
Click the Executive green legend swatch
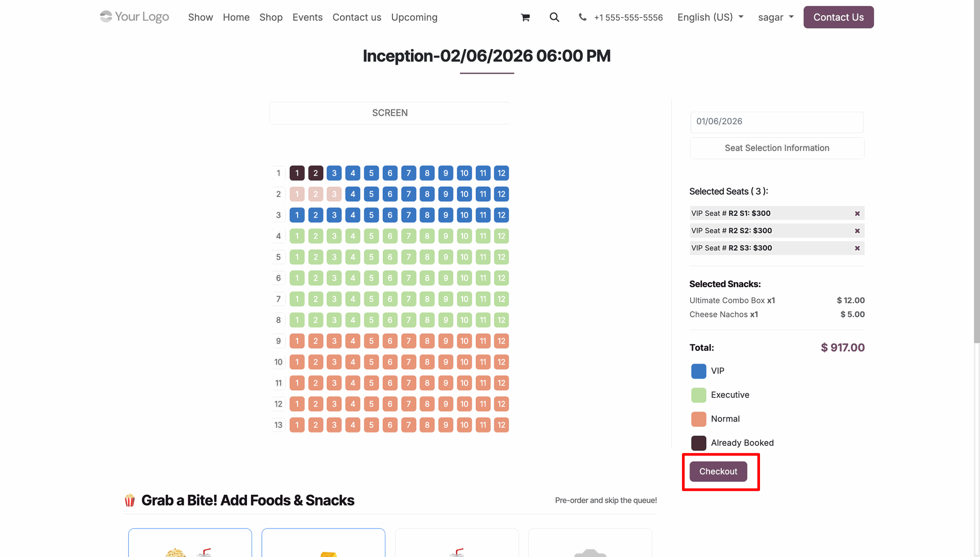point(699,395)
